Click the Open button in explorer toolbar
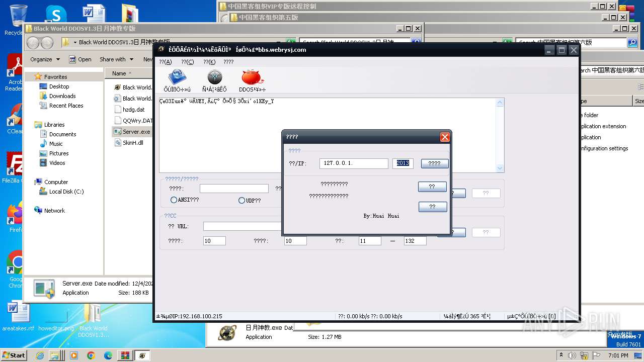The width and height of the screenshot is (644, 362). tap(80, 59)
